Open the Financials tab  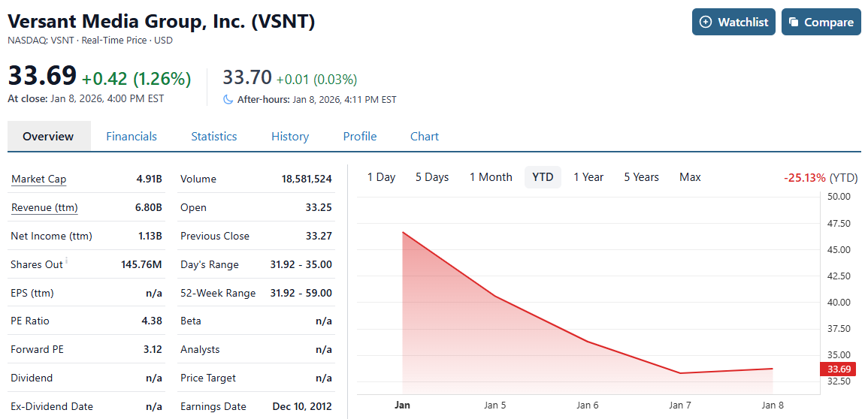[x=132, y=136]
